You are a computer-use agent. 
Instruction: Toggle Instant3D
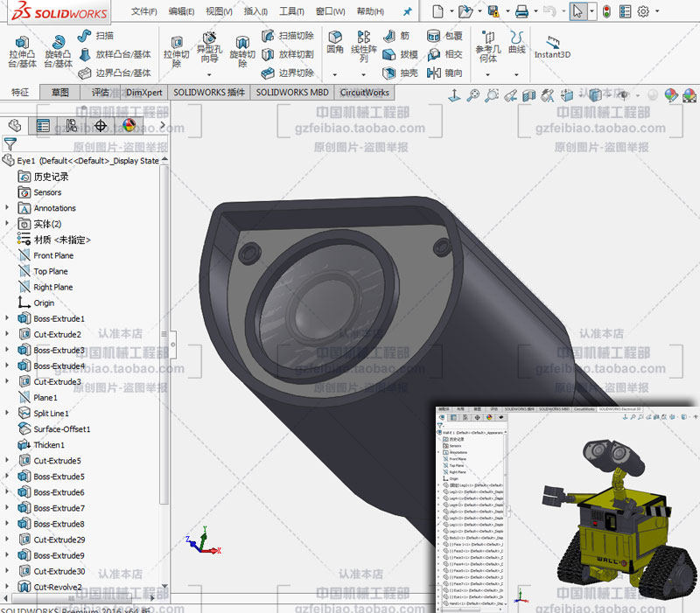tap(552, 47)
